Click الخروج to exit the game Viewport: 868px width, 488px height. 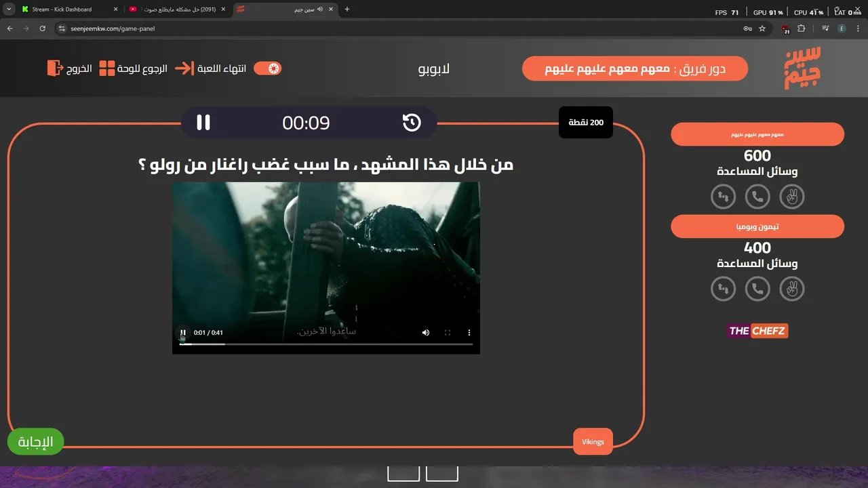click(x=79, y=69)
